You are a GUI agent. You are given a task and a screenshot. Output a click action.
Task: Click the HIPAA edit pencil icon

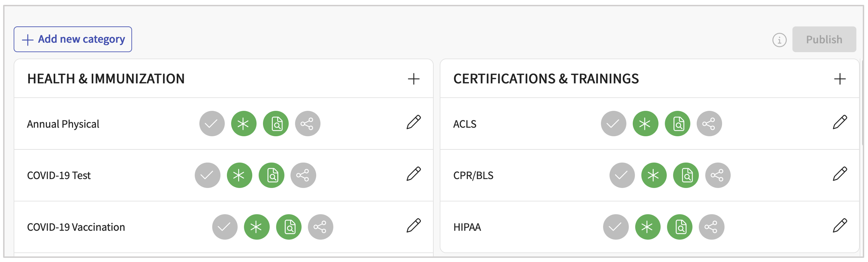pyautogui.click(x=840, y=226)
